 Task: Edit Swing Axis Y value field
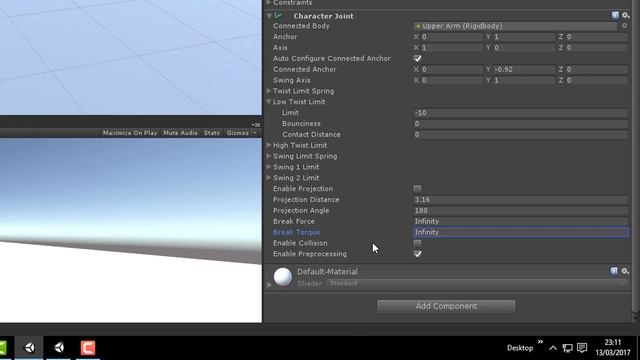[x=523, y=80]
